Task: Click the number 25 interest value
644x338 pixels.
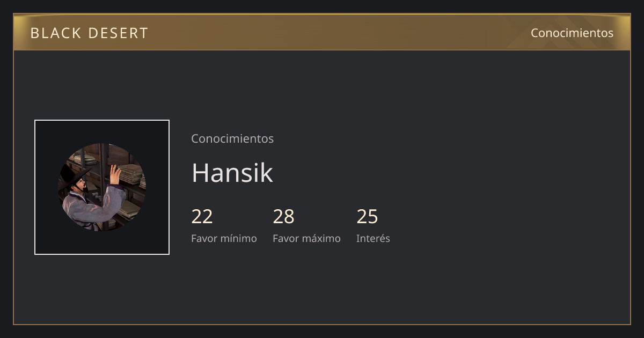Action: pyautogui.click(x=368, y=217)
